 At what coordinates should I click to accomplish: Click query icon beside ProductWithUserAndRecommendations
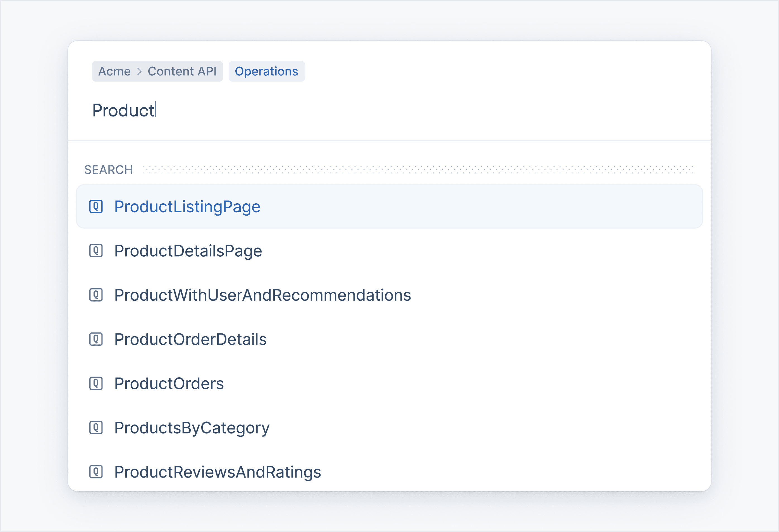pos(96,295)
